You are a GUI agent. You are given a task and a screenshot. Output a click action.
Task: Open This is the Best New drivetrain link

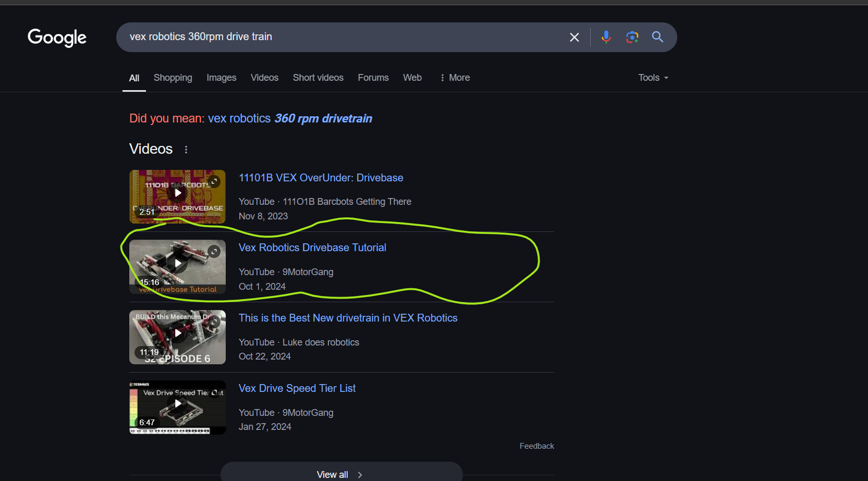[348, 318]
